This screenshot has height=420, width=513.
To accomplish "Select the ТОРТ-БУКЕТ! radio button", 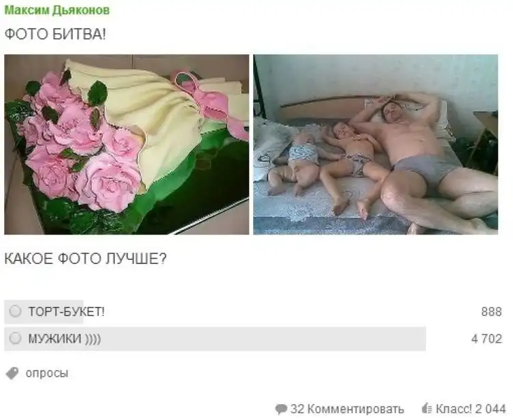I will [x=15, y=311].
